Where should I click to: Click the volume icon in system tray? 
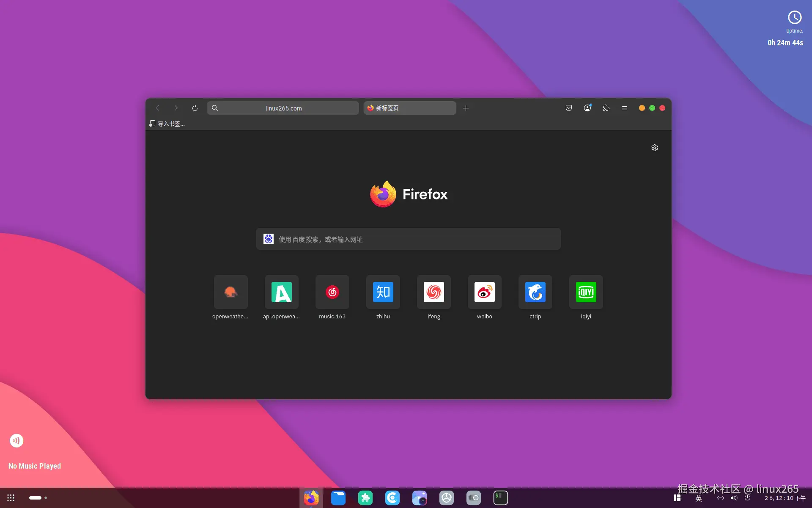(734, 498)
